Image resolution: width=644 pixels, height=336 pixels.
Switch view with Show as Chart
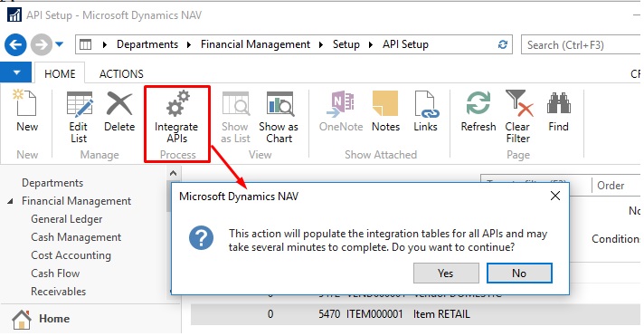coord(279,117)
